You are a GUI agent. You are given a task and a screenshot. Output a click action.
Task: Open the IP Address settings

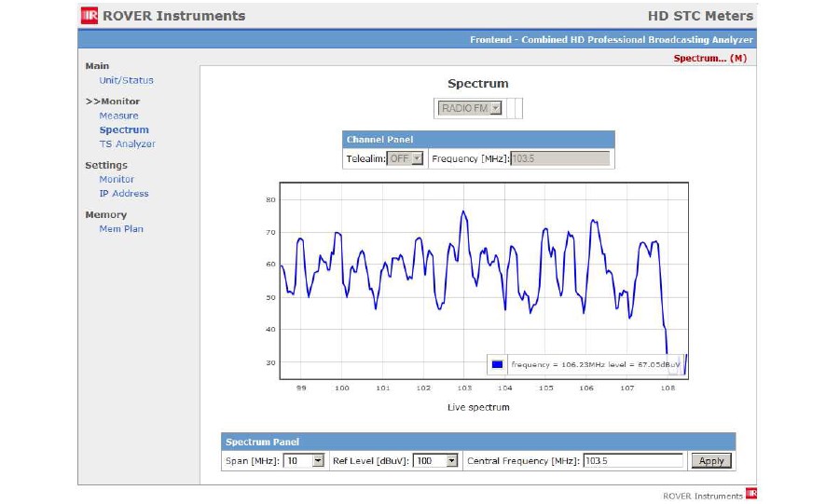coord(124,194)
